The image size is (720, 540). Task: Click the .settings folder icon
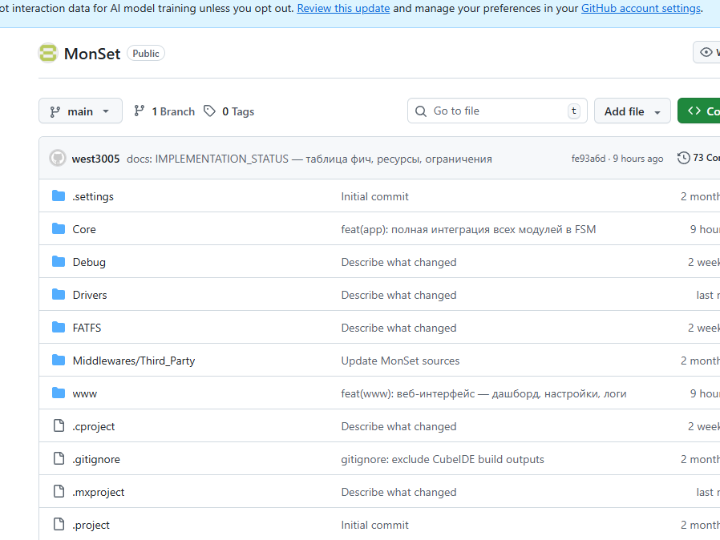(58, 196)
